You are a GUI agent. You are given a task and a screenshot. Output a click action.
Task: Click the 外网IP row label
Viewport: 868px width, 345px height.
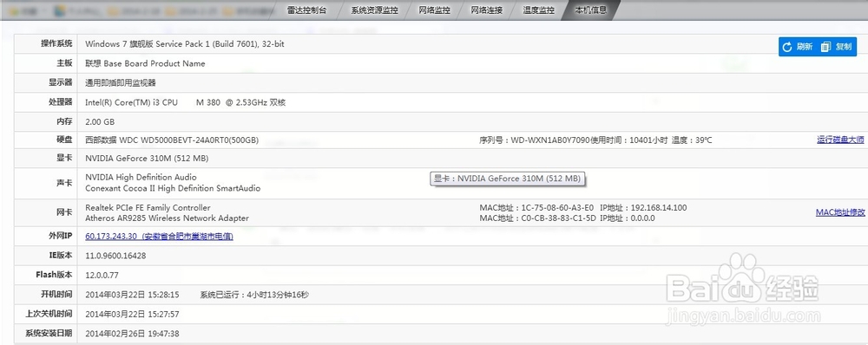(x=61, y=236)
